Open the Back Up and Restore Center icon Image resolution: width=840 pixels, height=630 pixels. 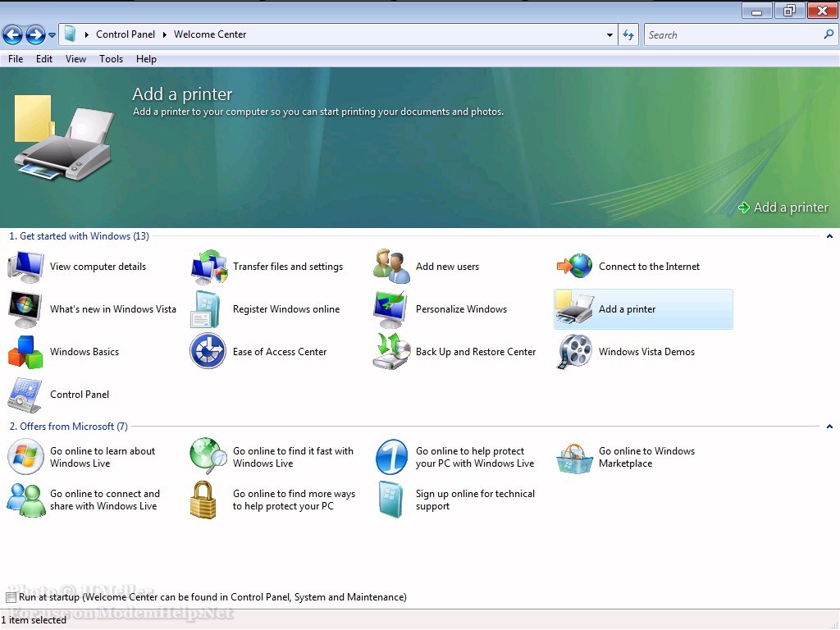[x=391, y=351]
